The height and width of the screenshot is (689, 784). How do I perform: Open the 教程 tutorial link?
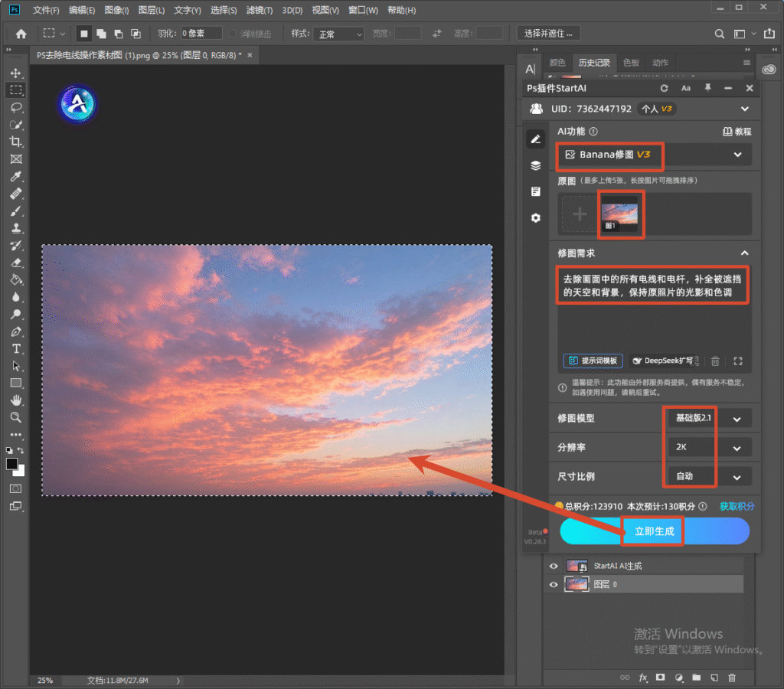tap(737, 132)
